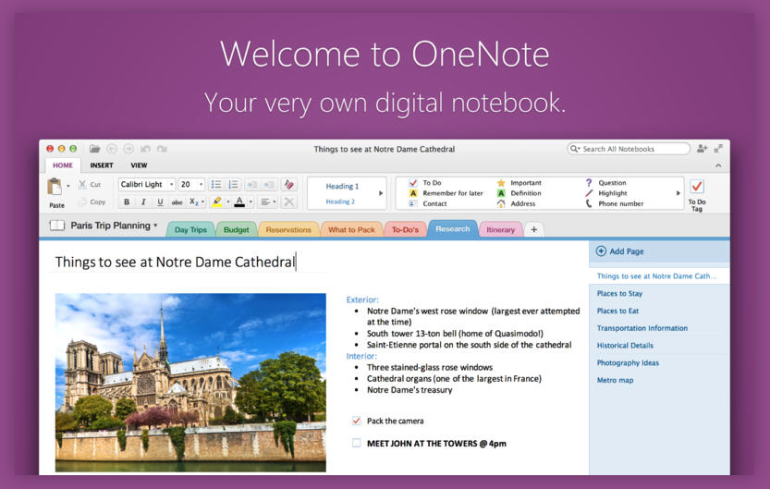The height and width of the screenshot is (489, 770).
Task: Switch to the INSERT ribbon tab
Action: coord(101,165)
